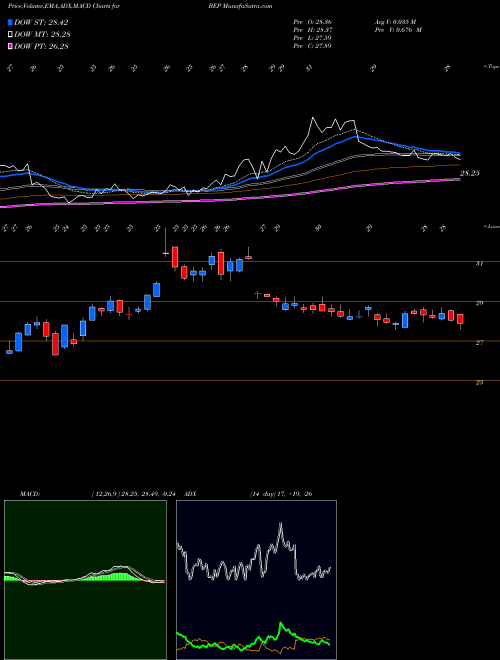Click the 31 price axis label
Screen dimensions: 500x660
tap(479, 263)
